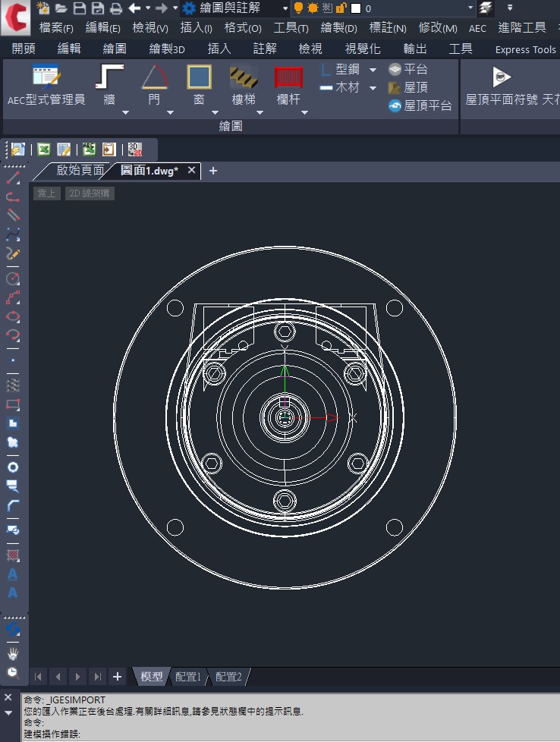Viewport: 560px width, 742px height.
Task: Open the redo history dropdown arrow
Action: (175, 8)
